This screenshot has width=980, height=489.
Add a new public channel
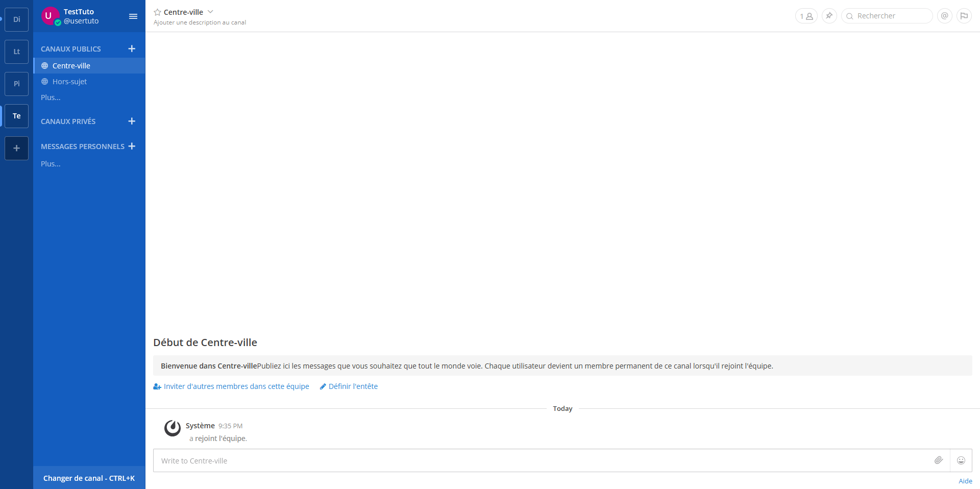[132, 48]
